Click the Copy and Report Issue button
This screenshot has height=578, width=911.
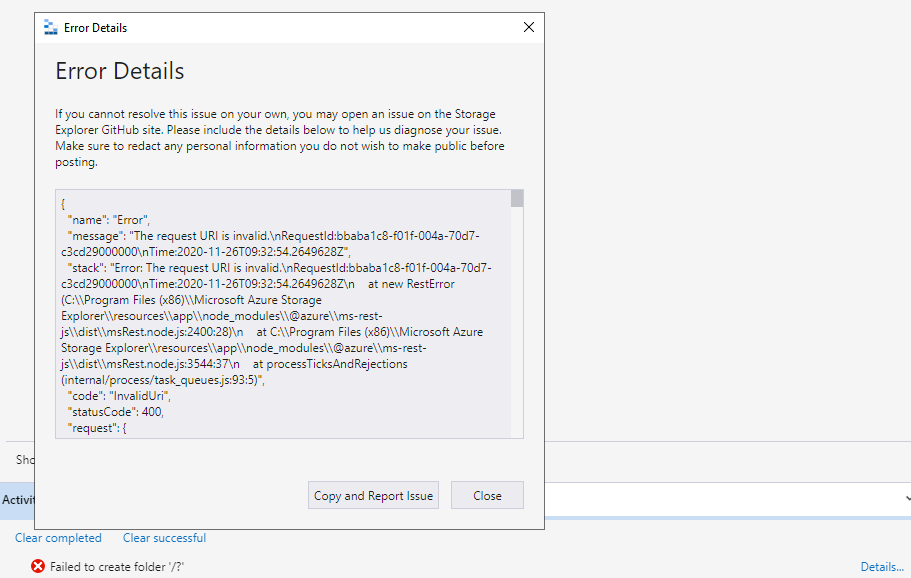pos(373,494)
